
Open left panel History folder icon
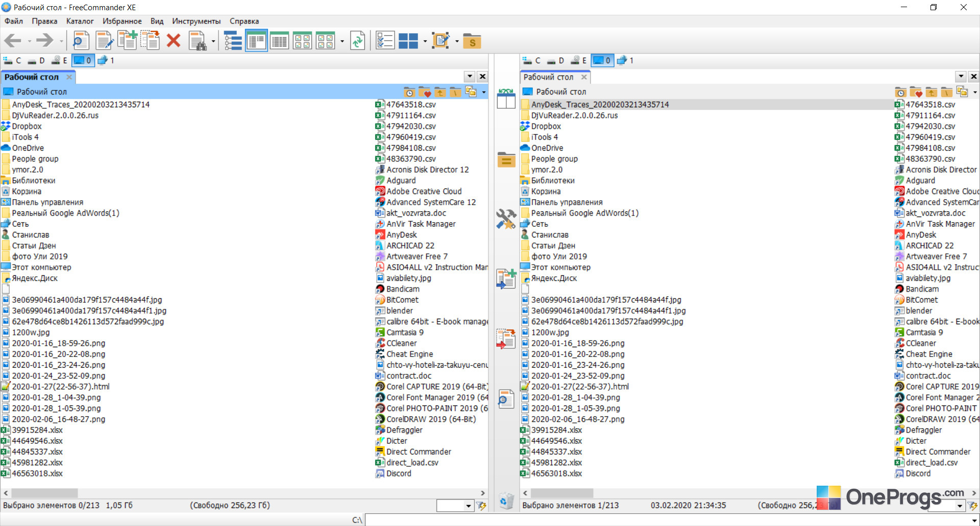click(409, 92)
